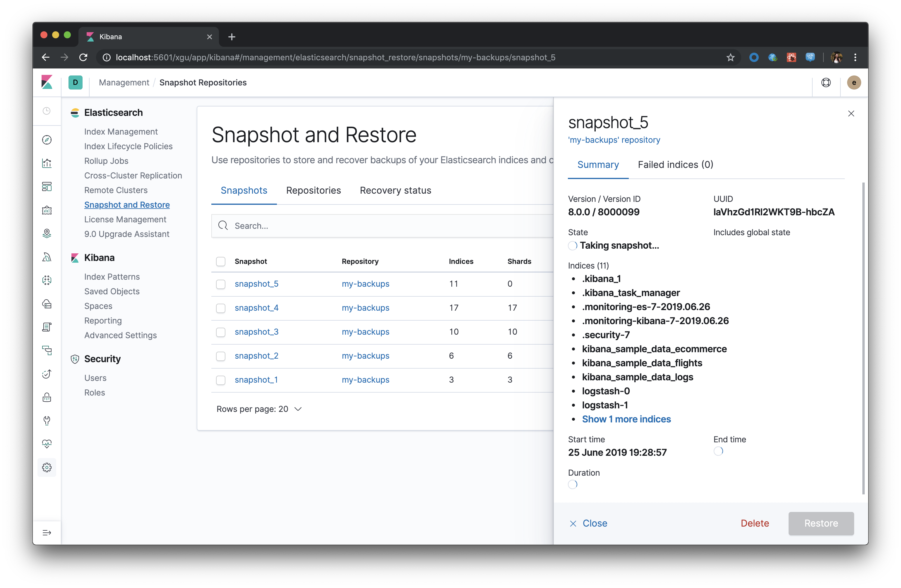Open the 'my-backups' repository link
This screenshot has height=588, width=901.
[614, 140]
